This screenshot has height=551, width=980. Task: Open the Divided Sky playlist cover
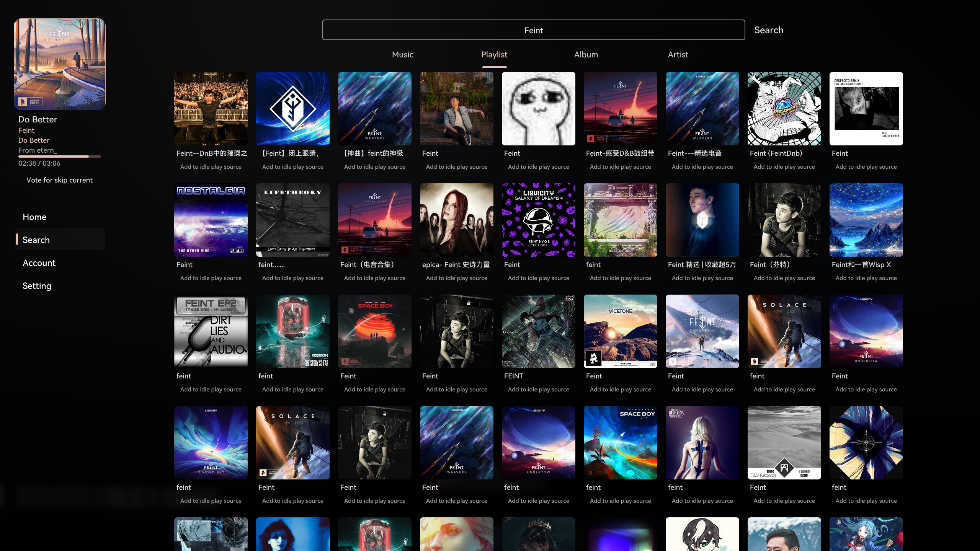click(x=211, y=443)
